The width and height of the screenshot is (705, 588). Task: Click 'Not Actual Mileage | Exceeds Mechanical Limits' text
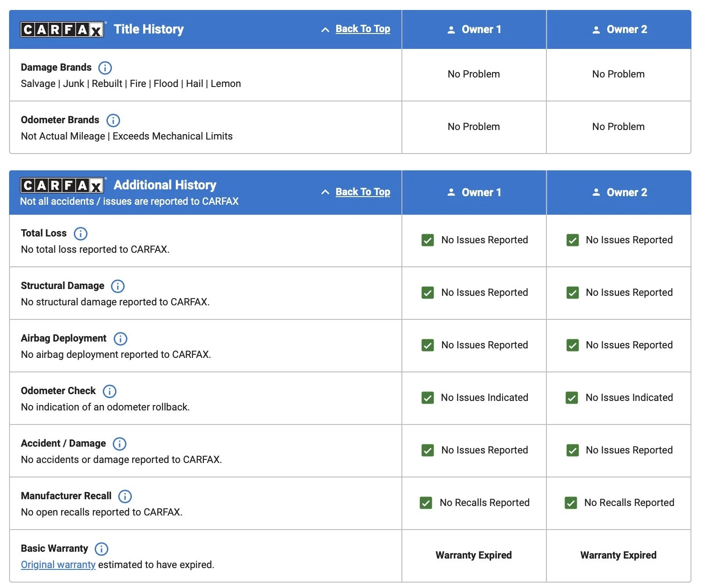click(x=127, y=136)
